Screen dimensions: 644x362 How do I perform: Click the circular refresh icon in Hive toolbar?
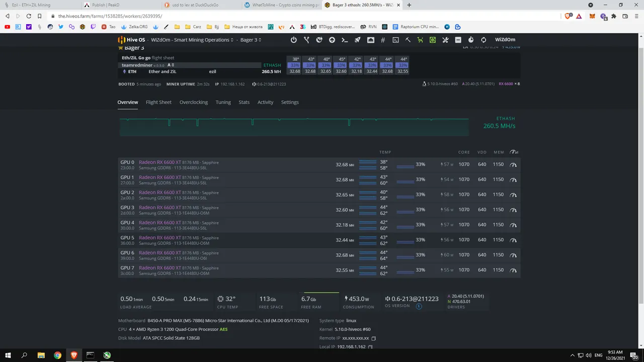tap(484, 40)
